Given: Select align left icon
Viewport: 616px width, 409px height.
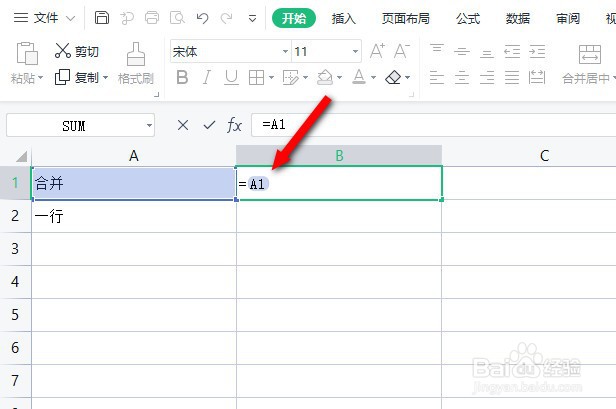Looking at the screenshot, I should [437, 77].
